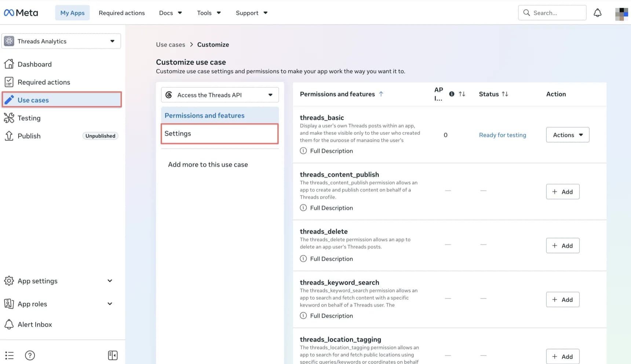The width and height of the screenshot is (631, 364).
Task: Click the Required actions checklist icon
Action: point(9,82)
